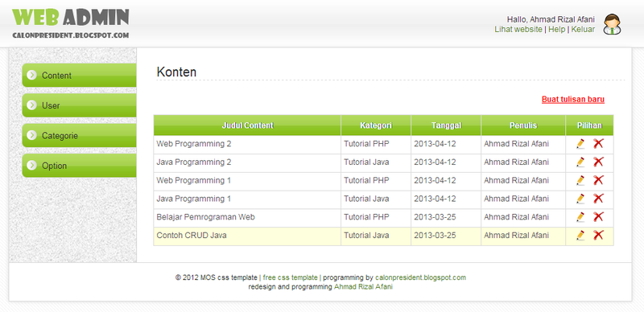Select the 'Web Programming 1' title cell
This screenshot has height=312, width=644.
(x=247, y=181)
